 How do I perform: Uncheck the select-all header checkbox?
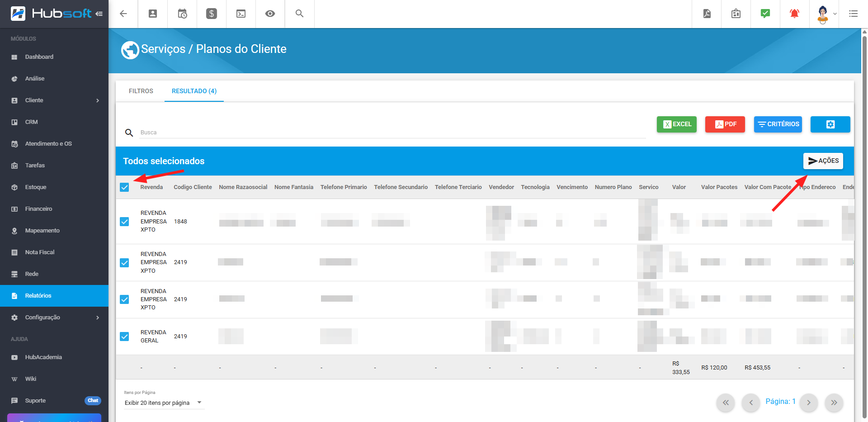tap(124, 187)
